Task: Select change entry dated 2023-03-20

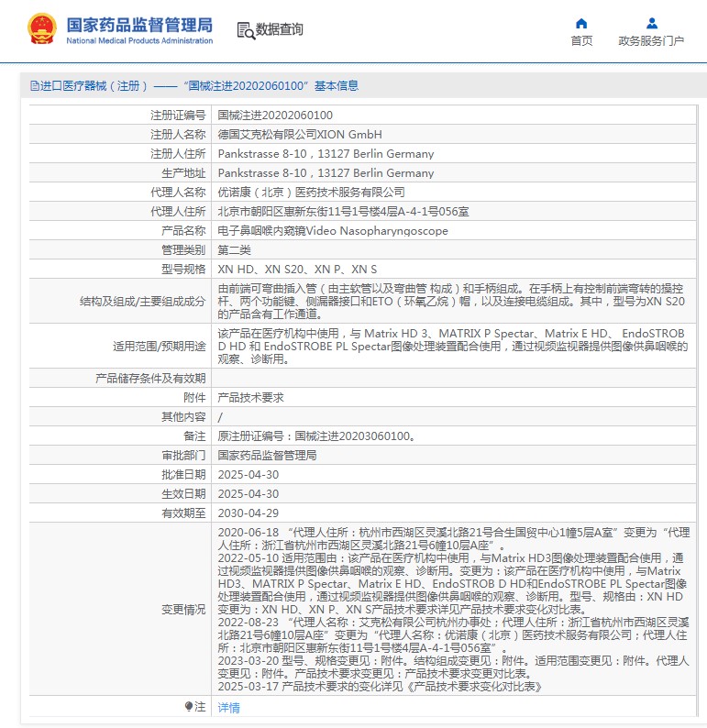Action: click(454, 667)
